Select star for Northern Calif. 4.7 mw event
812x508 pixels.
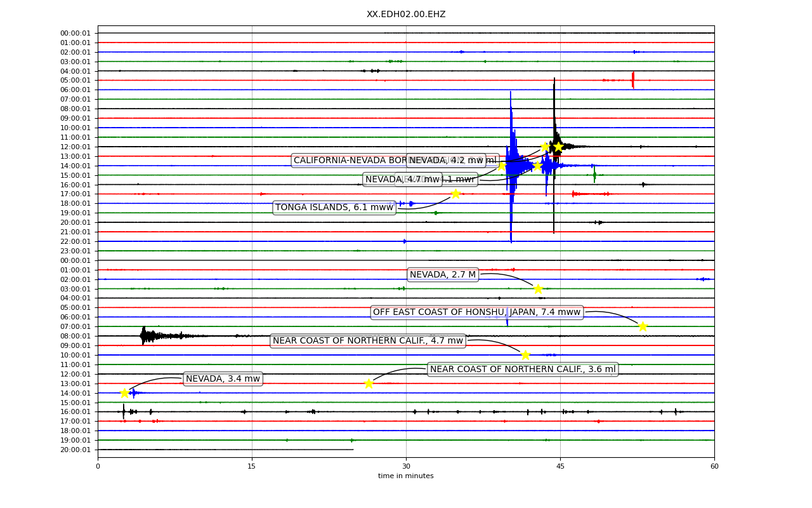[x=525, y=355]
